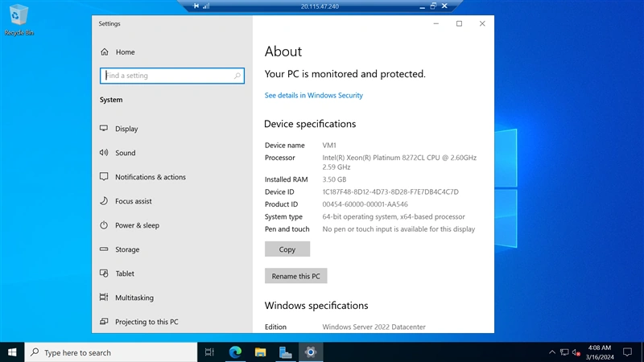Open Server Manager taskbar icon

tap(286, 352)
